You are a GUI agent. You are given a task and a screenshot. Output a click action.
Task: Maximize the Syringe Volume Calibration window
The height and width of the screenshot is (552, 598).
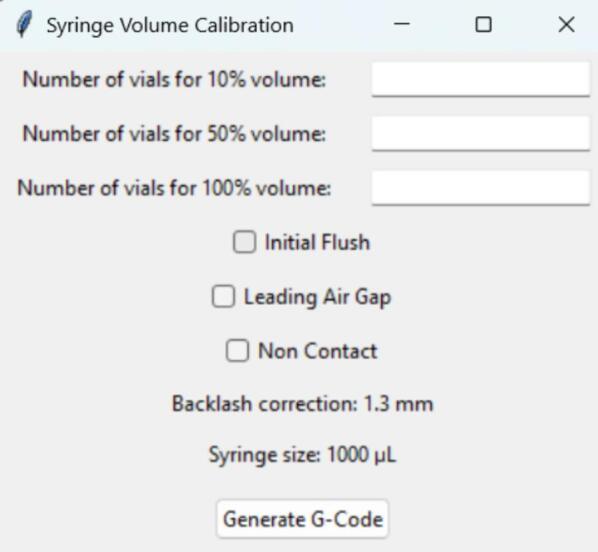483,25
